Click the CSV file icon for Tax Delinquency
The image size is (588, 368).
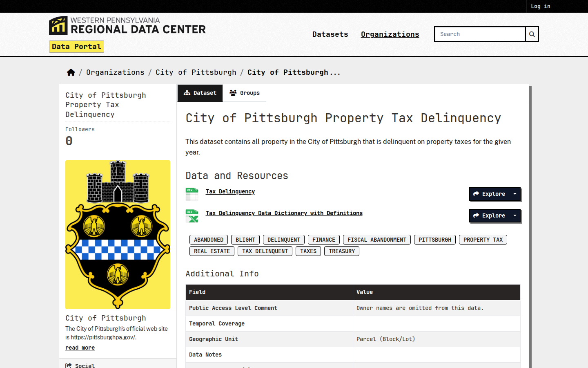(x=192, y=194)
